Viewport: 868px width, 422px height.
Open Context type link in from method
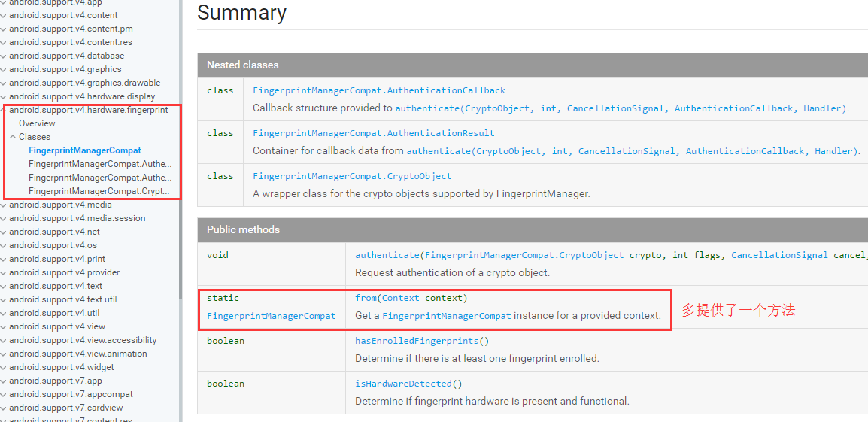(x=401, y=298)
